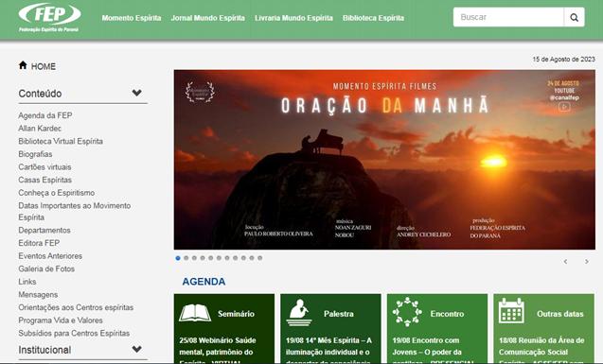Click the Palestra speaker icon
The width and height of the screenshot is (603, 364).
pos(299,313)
